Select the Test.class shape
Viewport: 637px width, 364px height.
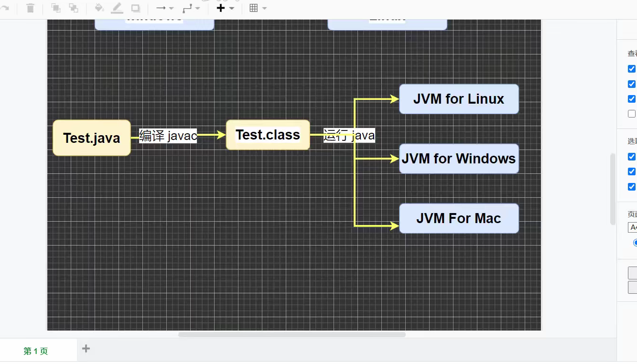[x=268, y=135]
